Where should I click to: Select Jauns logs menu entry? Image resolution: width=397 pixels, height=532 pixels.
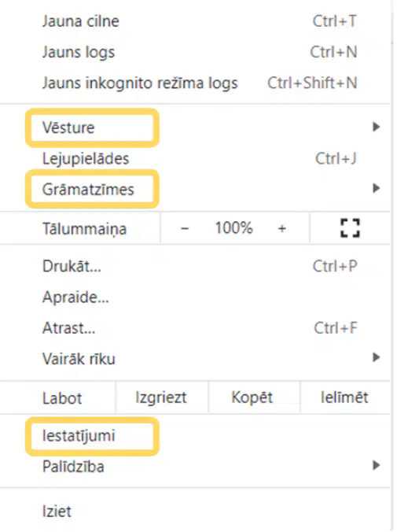point(195,52)
